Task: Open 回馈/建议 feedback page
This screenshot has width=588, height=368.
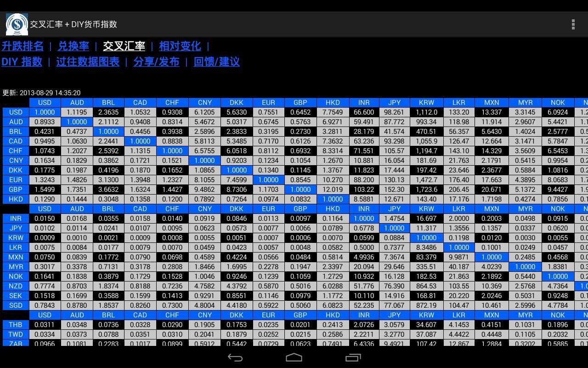Action: click(216, 62)
